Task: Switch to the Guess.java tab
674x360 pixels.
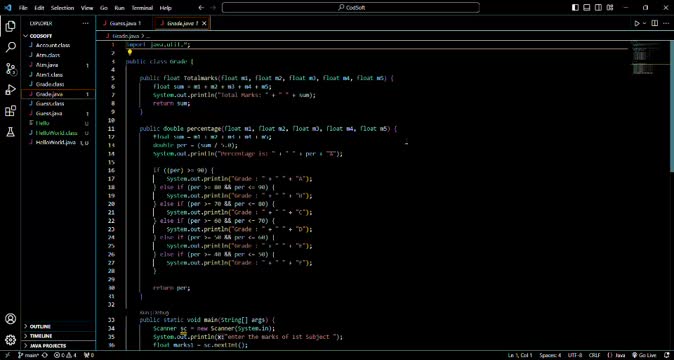Action: [x=126, y=24]
